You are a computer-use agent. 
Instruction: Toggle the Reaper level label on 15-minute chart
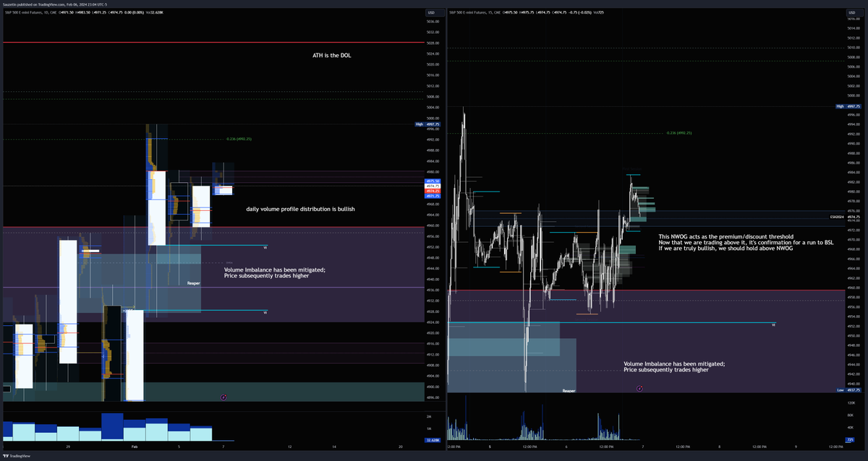tap(569, 389)
